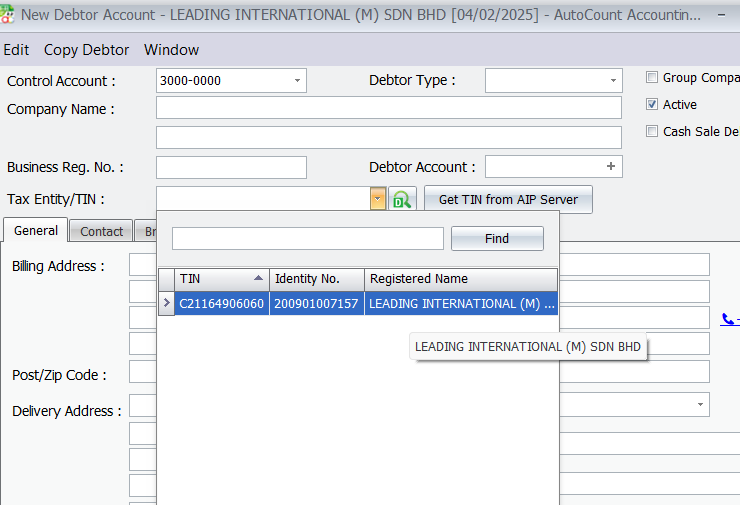The image size is (740, 505).
Task: Click the AutoCount app icon in title bar
Action: [x=7, y=15]
